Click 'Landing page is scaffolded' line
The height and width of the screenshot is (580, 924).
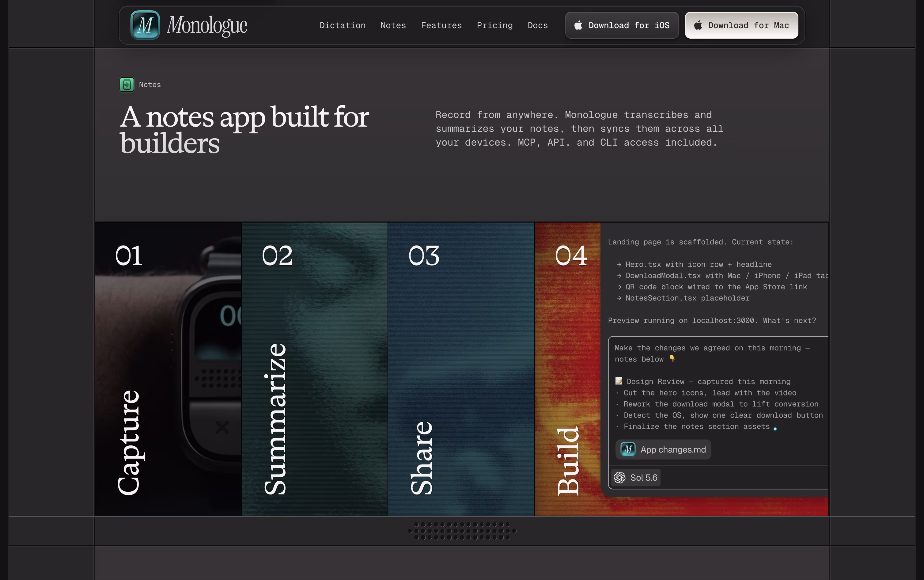coord(700,242)
